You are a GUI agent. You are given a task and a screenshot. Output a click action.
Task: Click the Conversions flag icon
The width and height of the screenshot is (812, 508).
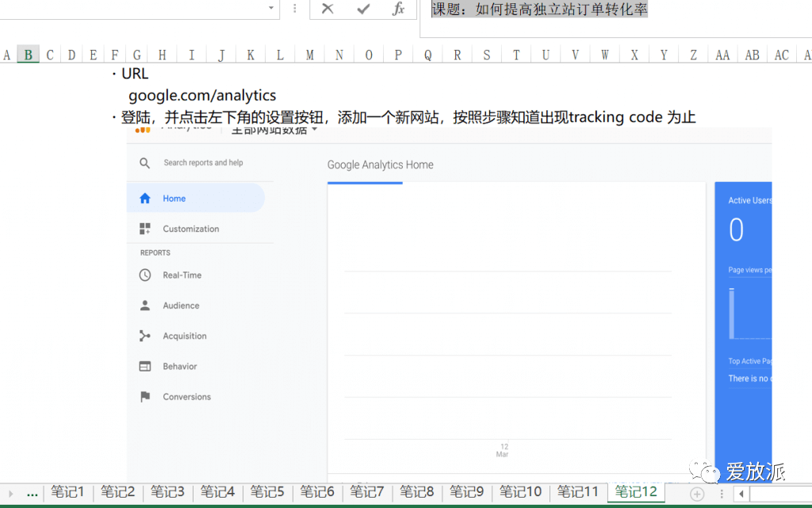145,397
